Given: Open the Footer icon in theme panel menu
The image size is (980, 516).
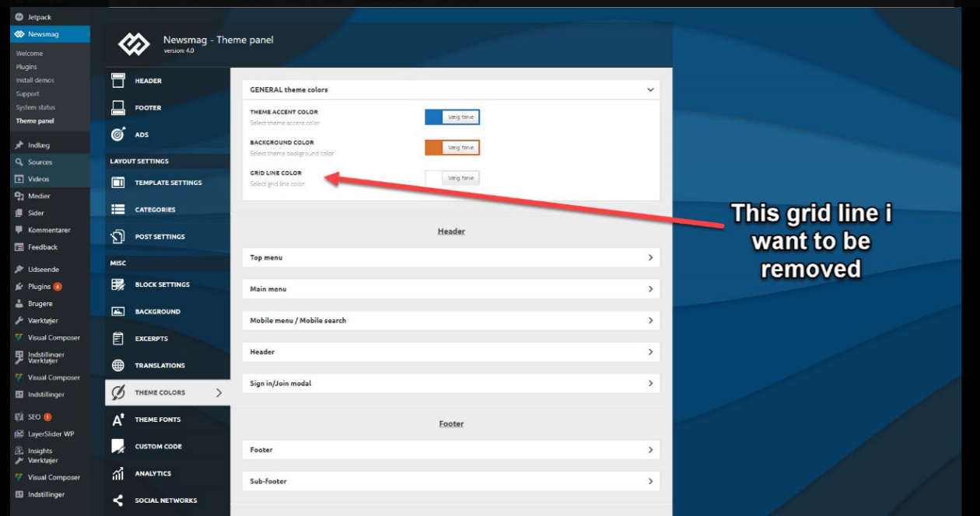Looking at the screenshot, I should coord(118,107).
